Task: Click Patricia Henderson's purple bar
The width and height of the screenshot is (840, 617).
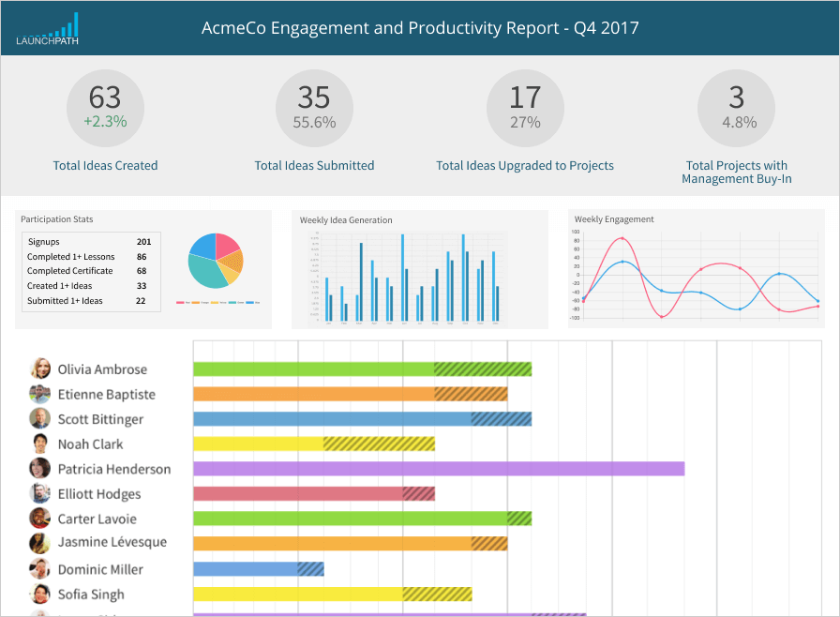Action: click(x=439, y=469)
